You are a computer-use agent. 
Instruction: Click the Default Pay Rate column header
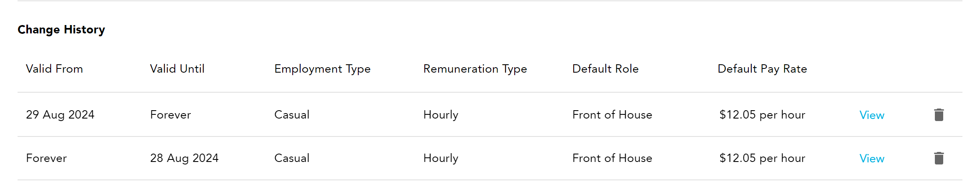[x=762, y=69]
